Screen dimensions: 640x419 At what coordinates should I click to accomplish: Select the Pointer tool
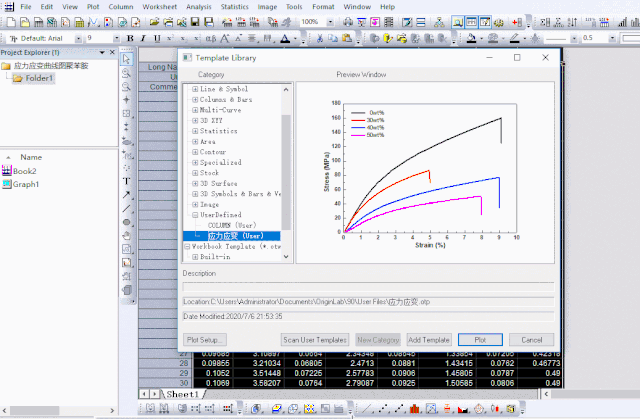(x=127, y=59)
